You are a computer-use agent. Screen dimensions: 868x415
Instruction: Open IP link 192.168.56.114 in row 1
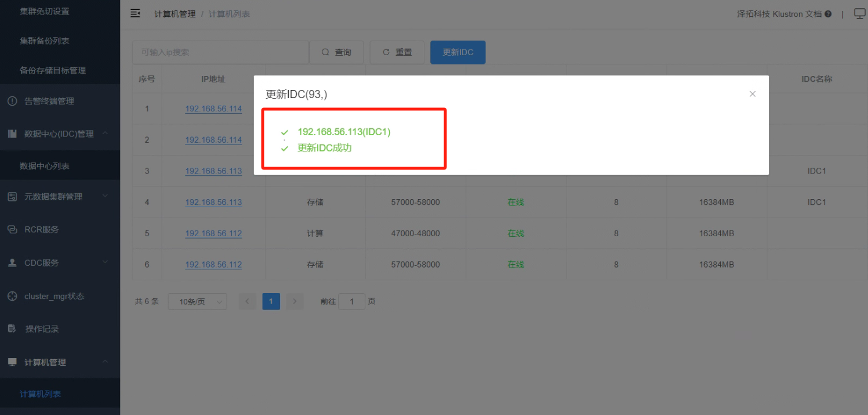[x=213, y=109]
